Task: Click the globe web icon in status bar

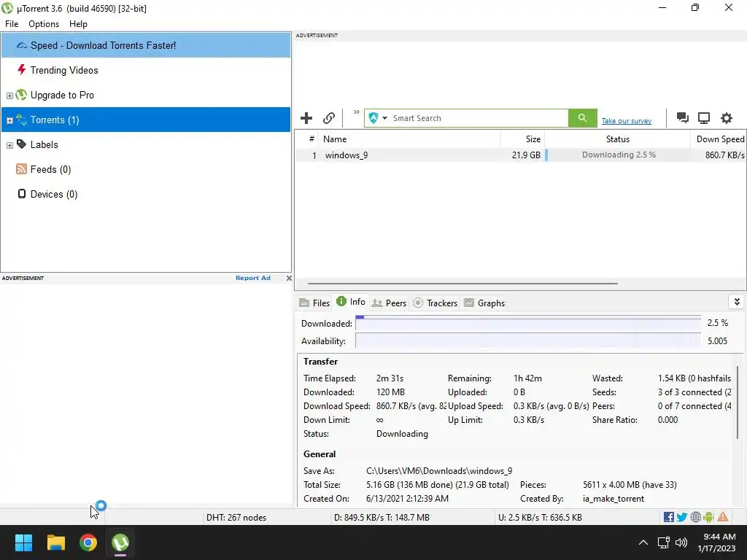Action: point(695,517)
